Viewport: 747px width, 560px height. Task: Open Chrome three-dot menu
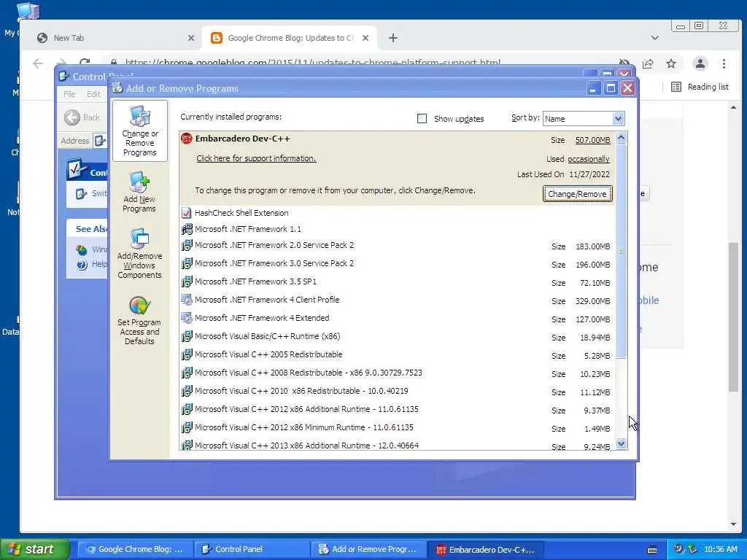[x=724, y=63]
